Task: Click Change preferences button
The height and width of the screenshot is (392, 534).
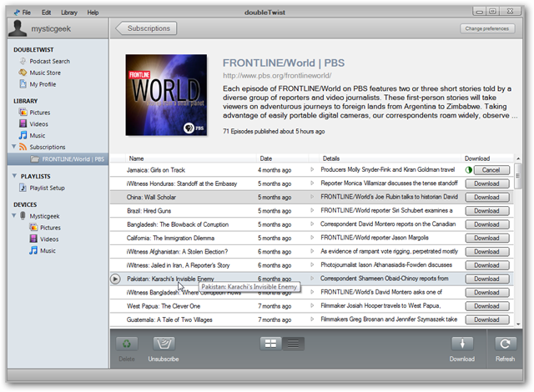Action: [487, 28]
